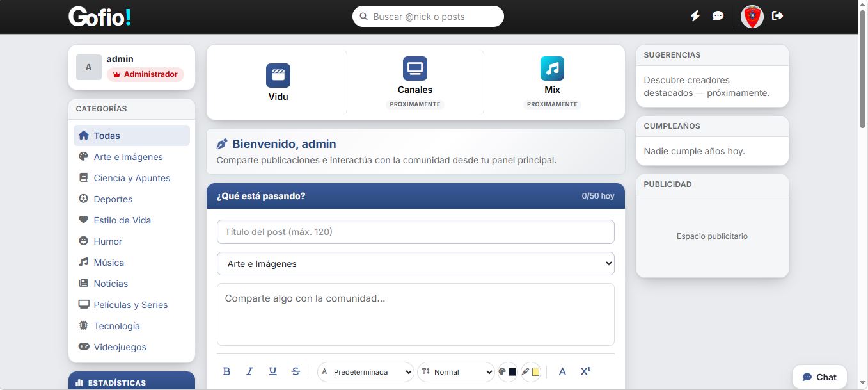Screen dimensions: 868x390
Task: Click the Comparte algo con la comunidad text area
Action: pyautogui.click(x=416, y=314)
